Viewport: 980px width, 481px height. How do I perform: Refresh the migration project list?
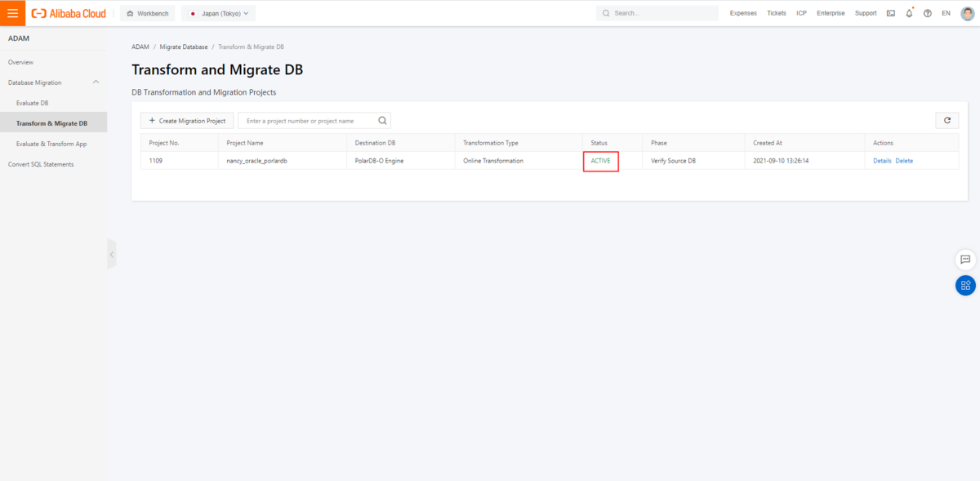947,120
